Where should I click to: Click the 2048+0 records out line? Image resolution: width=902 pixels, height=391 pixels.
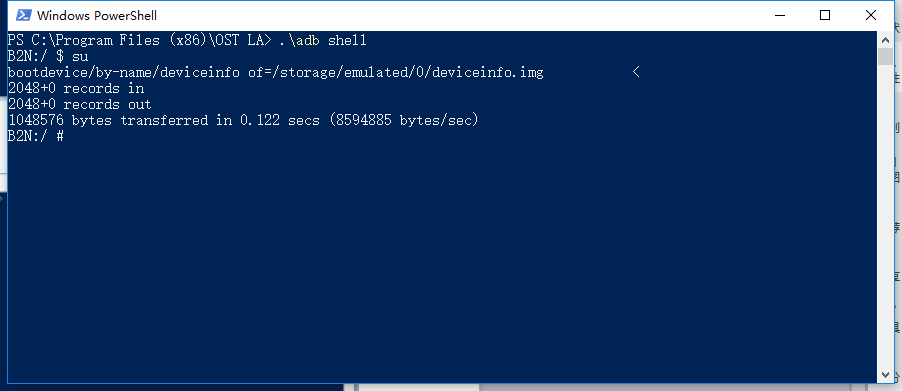[79, 105]
